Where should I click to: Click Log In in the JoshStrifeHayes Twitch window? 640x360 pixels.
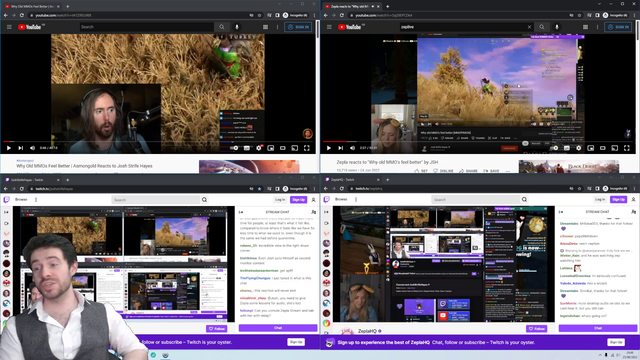[x=280, y=200]
